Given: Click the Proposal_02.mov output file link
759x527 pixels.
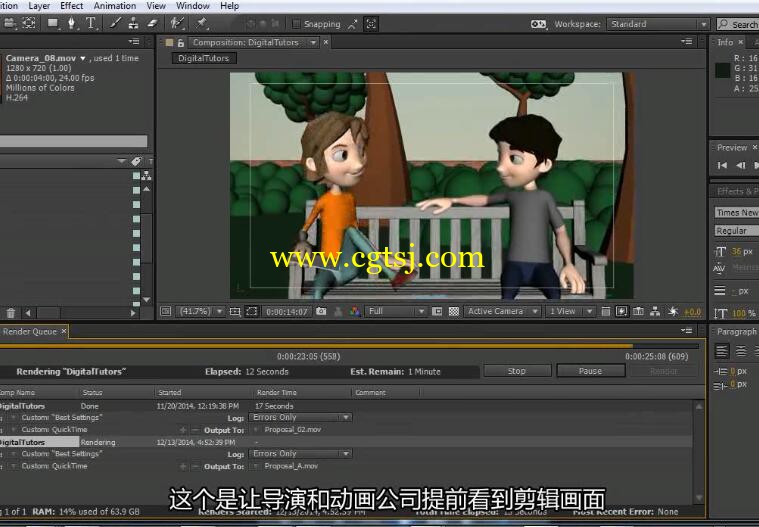Looking at the screenshot, I should (292, 429).
